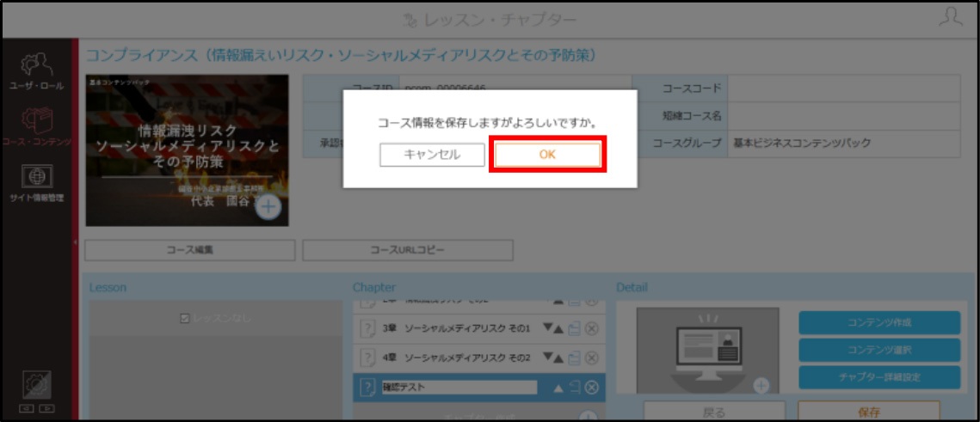The width and height of the screenshot is (980, 422).
Task: Click the コースコード value cell
Action: tap(844, 88)
